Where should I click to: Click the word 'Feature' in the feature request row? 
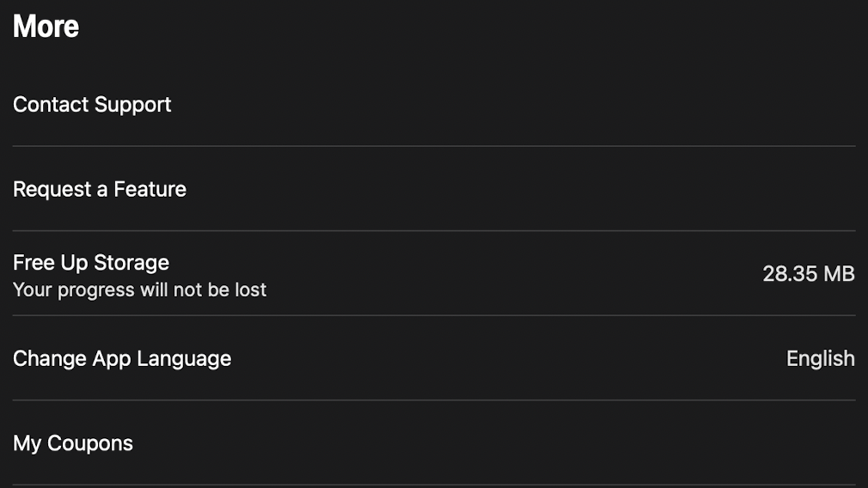(x=150, y=189)
